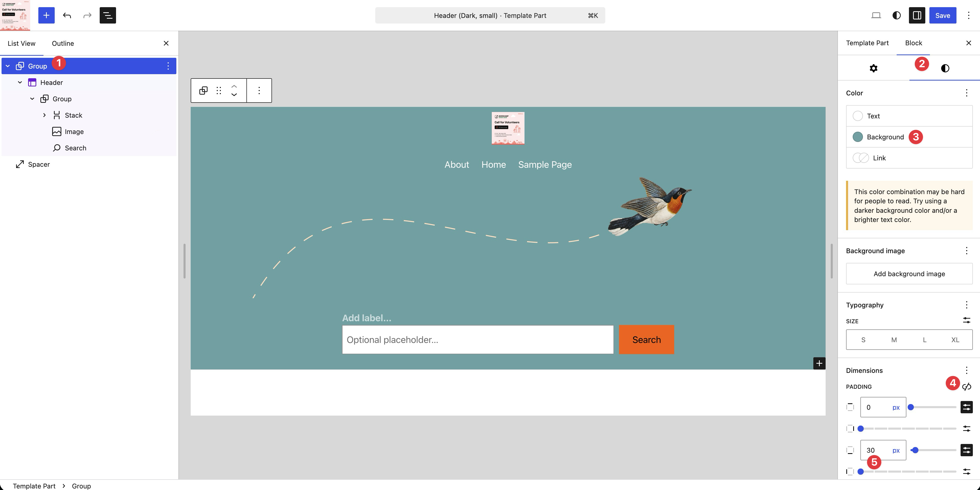Open the device preview laptop icon
Screen dimensions: 980x490
[x=876, y=15]
